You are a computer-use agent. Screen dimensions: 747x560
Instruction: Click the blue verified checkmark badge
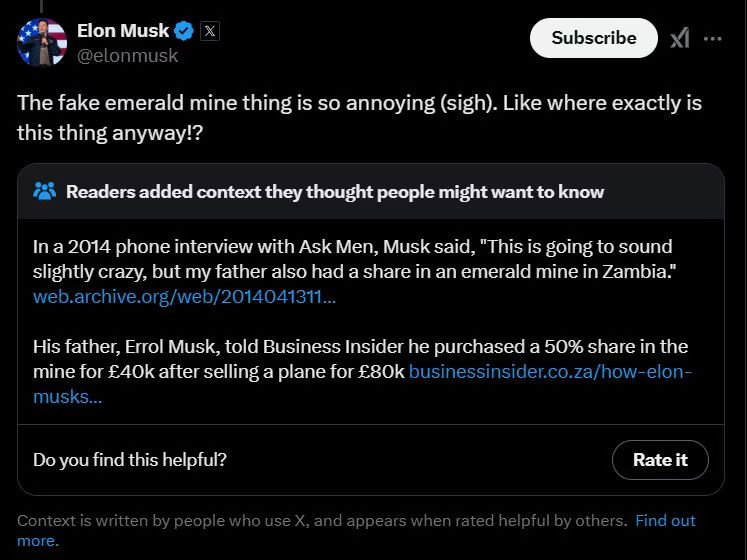tap(185, 30)
